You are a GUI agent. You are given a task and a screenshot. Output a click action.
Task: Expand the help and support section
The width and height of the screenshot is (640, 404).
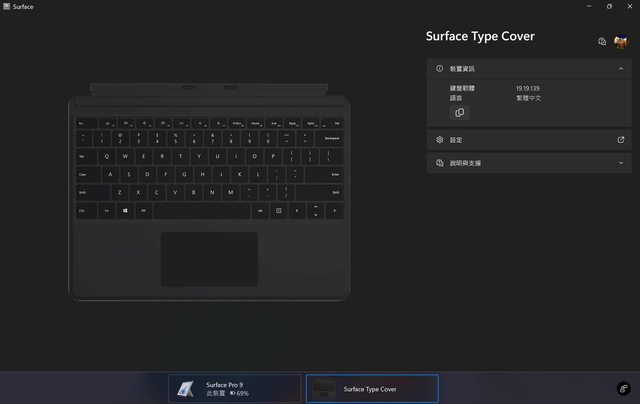(x=620, y=163)
